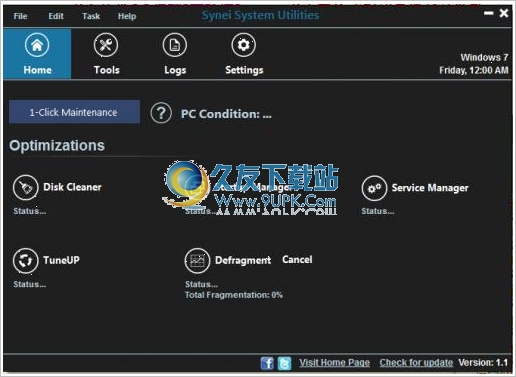Start 1-Click Maintenance
The image size is (516, 377).
[74, 112]
